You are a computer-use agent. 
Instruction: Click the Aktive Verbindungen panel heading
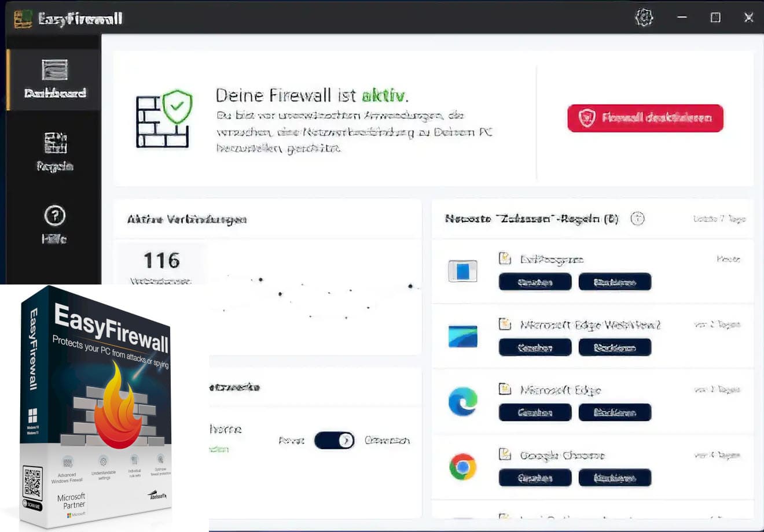(x=187, y=219)
